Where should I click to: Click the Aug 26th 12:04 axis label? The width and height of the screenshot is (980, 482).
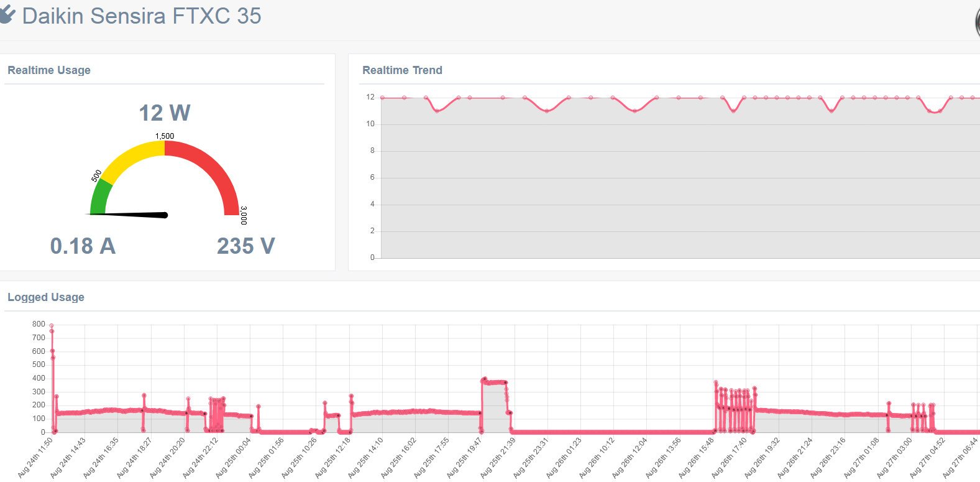pyautogui.click(x=630, y=458)
